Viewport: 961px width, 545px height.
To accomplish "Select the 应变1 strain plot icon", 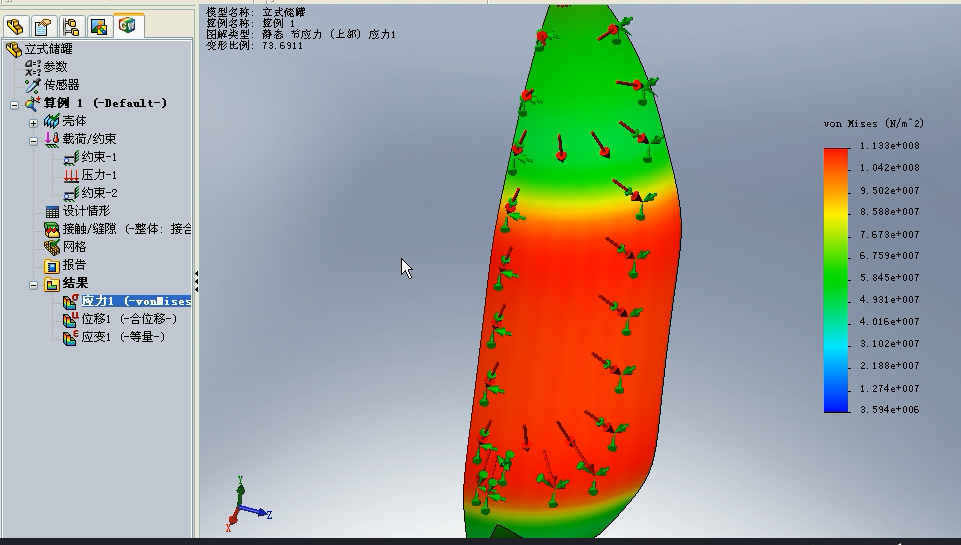I will coord(71,337).
